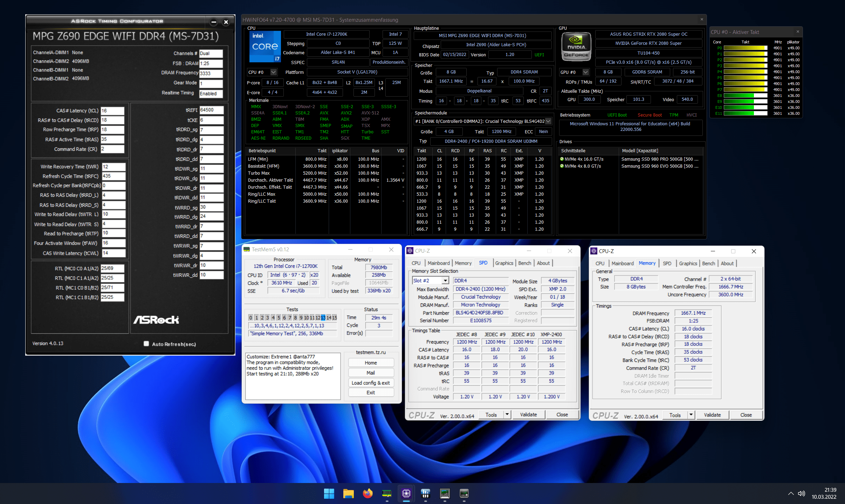Open the Slot #2 dropdown in CPU-Z
This screenshot has height=504, width=845.
click(x=445, y=281)
